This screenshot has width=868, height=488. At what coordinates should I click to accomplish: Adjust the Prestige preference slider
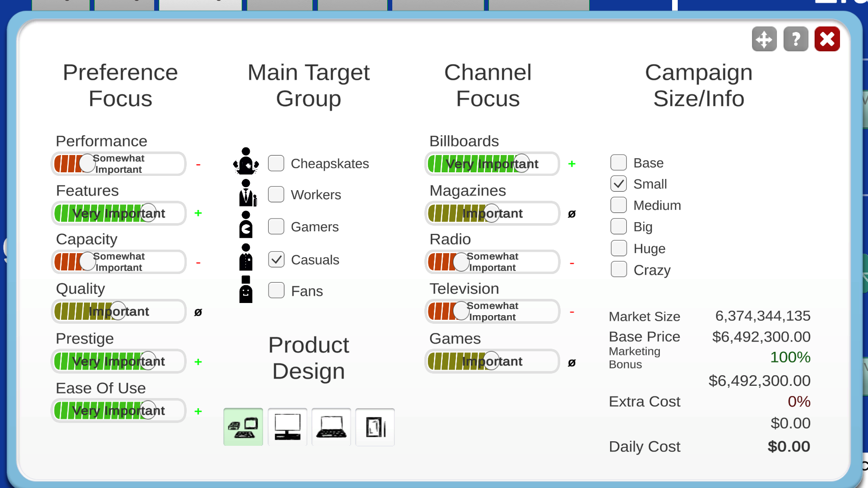[119, 361]
